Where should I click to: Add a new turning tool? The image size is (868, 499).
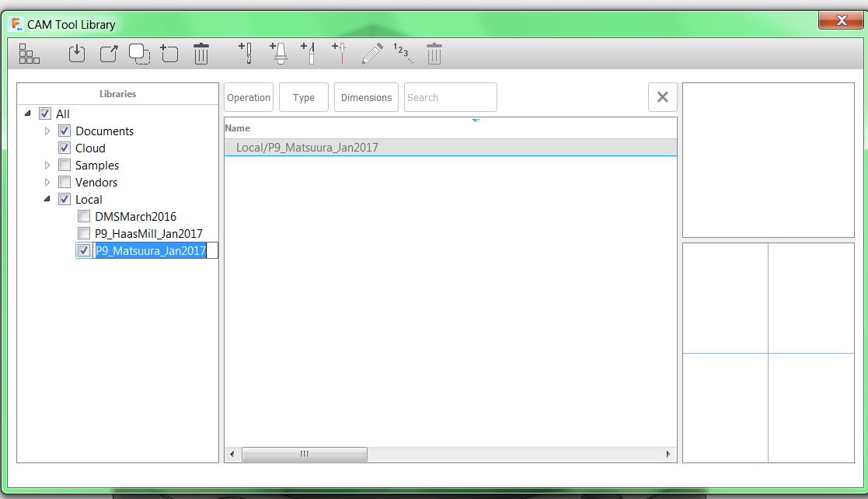pyautogui.click(x=309, y=54)
